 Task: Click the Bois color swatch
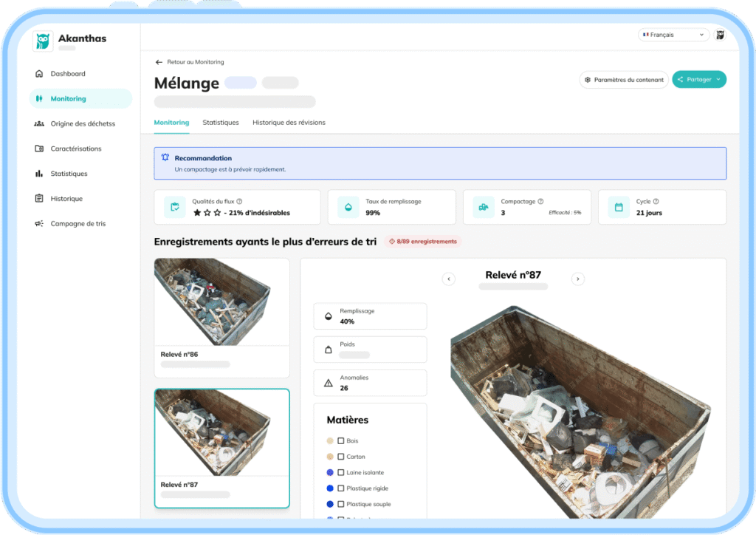pos(330,441)
